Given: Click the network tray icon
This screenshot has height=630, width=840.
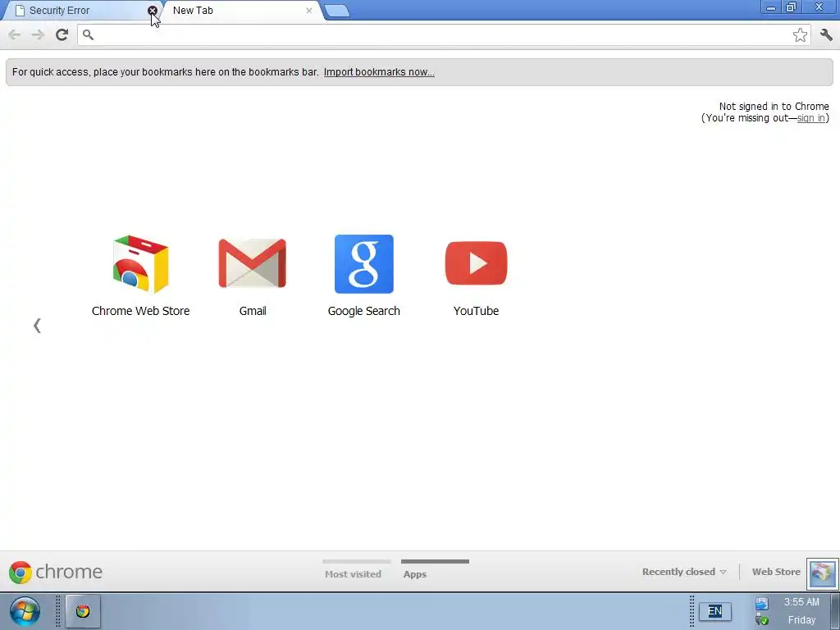Looking at the screenshot, I should point(762,604).
